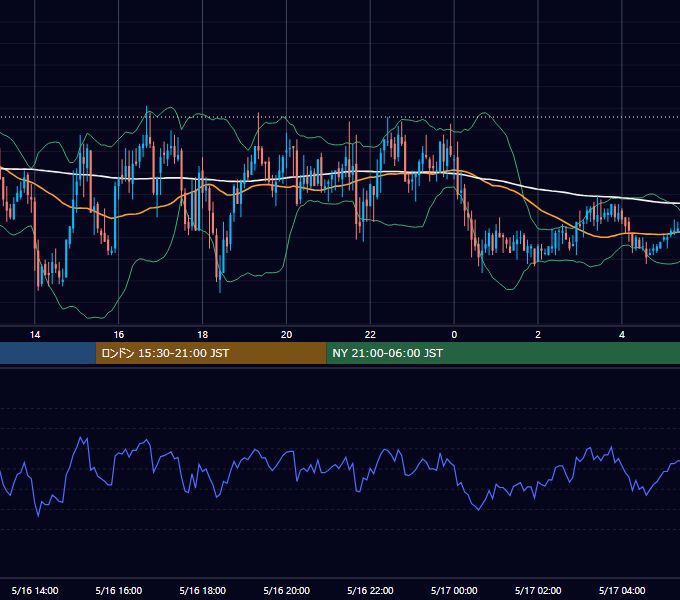
Task: Click the '4' hour label on price chart axis
Action: [x=622, y=335]
